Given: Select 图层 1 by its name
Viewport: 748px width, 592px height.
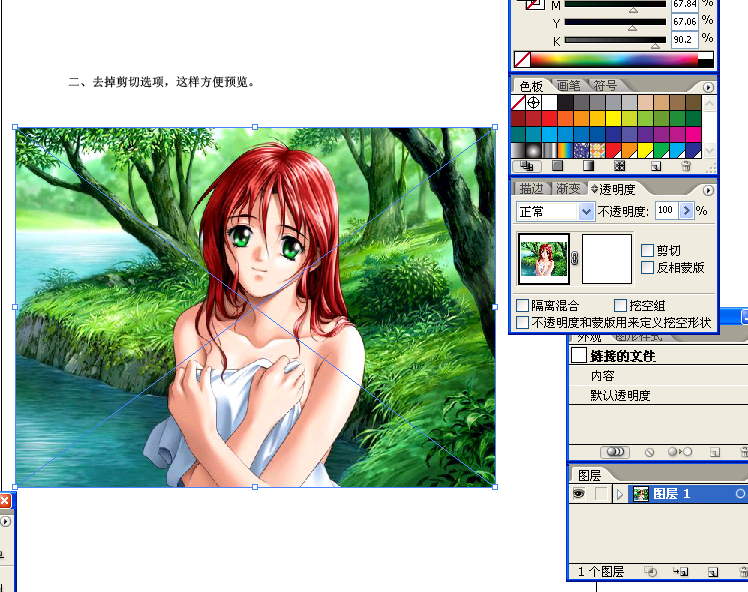Looking at the screenshot, I should pyautogui.click(x=671, y=494).
